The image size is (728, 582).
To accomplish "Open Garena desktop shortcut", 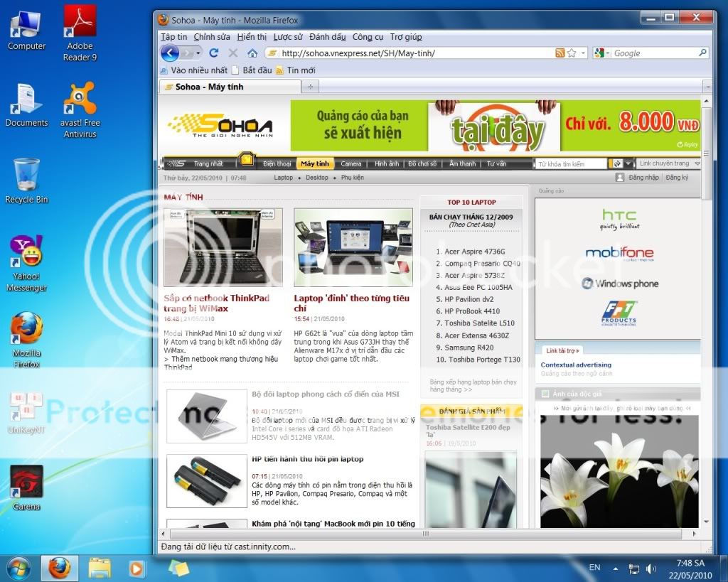I will tap(26, 487).
